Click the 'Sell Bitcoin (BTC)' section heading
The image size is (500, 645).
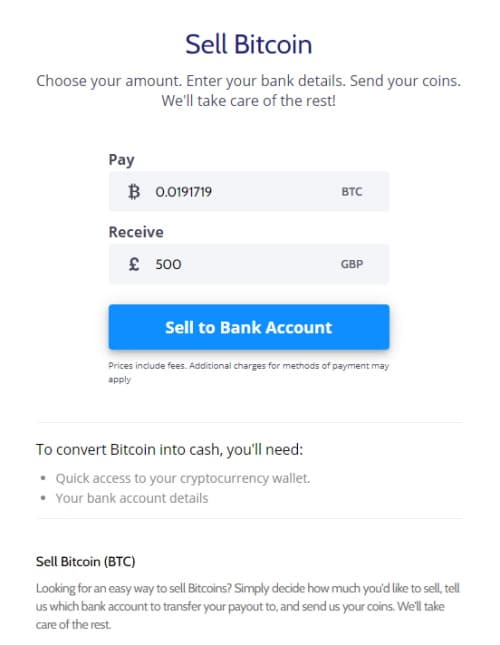(x=86, y=561)
